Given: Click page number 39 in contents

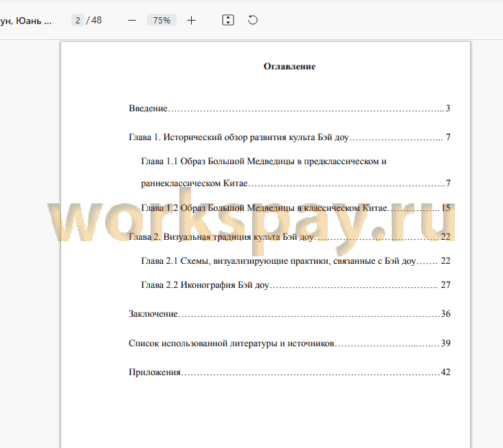Looking at the screenshot, I should click(445, 343).
